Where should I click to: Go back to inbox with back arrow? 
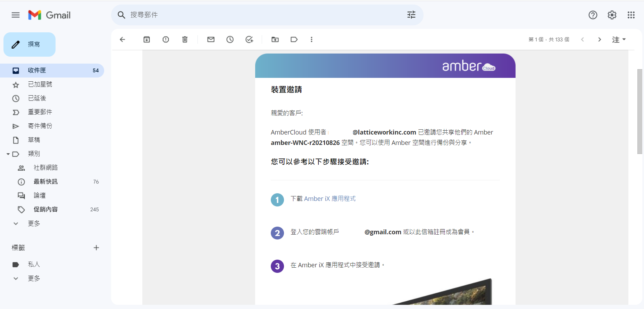coord(122,39)
